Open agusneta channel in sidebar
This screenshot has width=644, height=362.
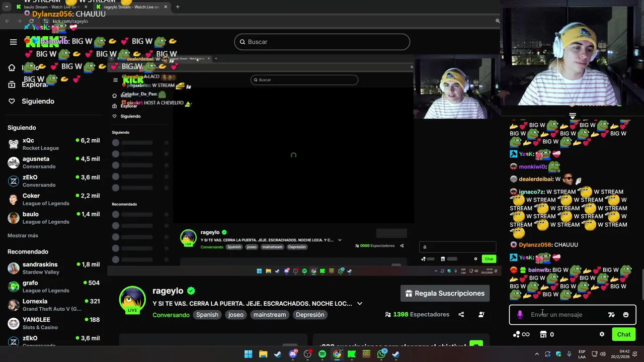[x=54, y=162]
